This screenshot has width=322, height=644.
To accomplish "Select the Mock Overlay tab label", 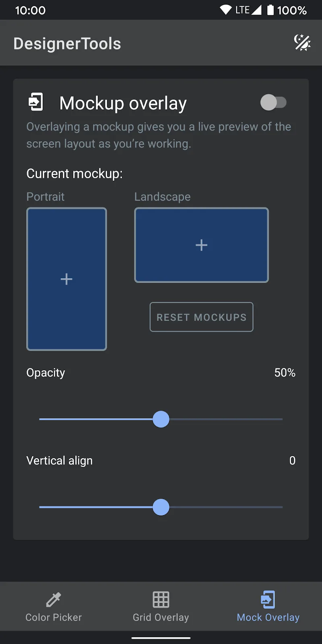I will [x=268, y=617].
